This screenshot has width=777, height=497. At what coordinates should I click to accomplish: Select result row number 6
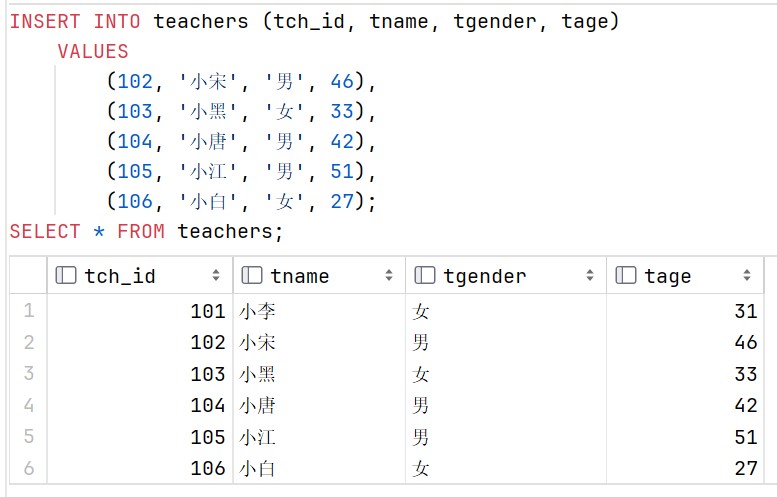[x=29, y=468]
